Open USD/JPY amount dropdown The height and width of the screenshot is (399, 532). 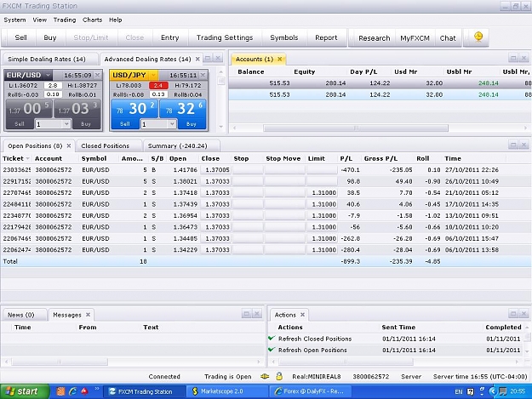pyautogui.click(x=172, y=124)
